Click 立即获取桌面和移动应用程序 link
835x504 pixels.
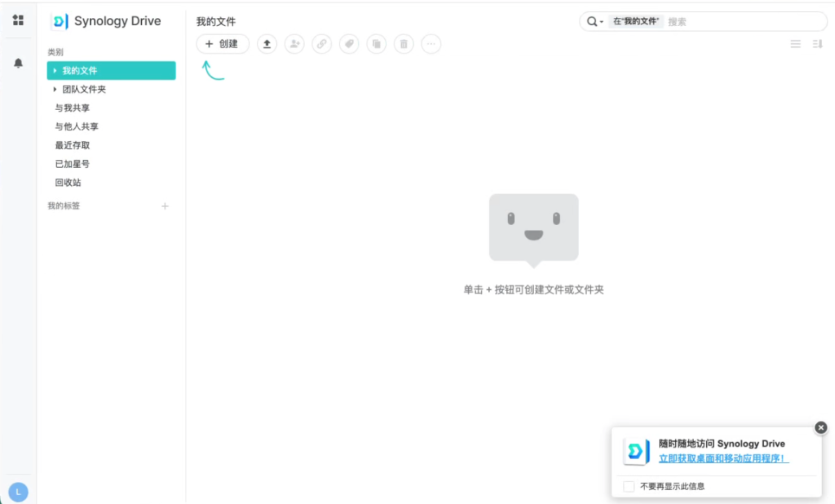pos(723,458)
